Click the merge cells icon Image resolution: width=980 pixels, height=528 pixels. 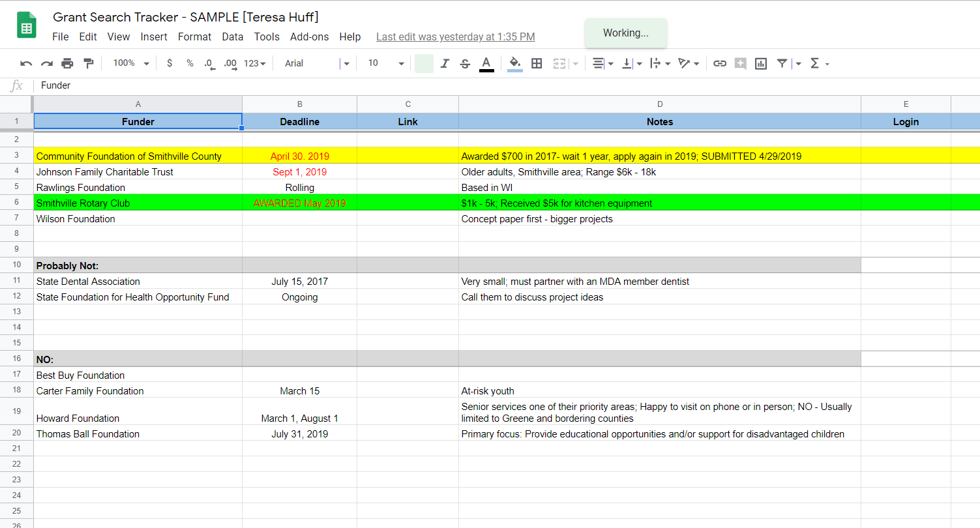tap(559, 63)
